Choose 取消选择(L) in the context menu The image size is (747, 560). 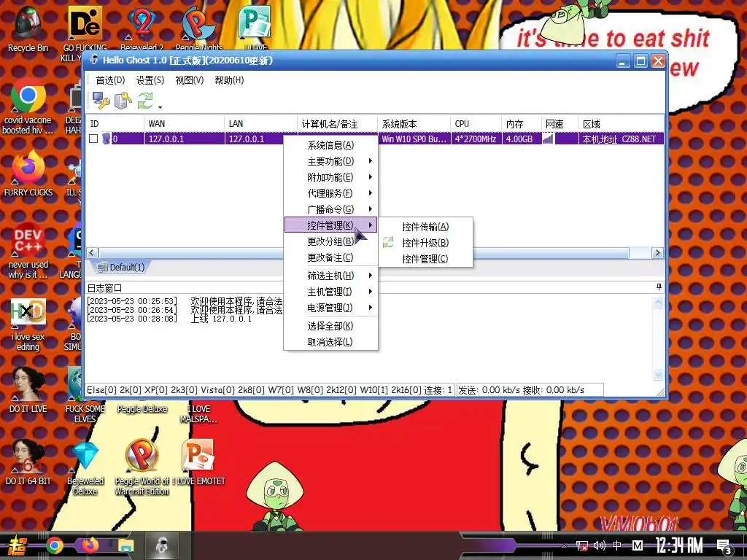pos(330,342)
